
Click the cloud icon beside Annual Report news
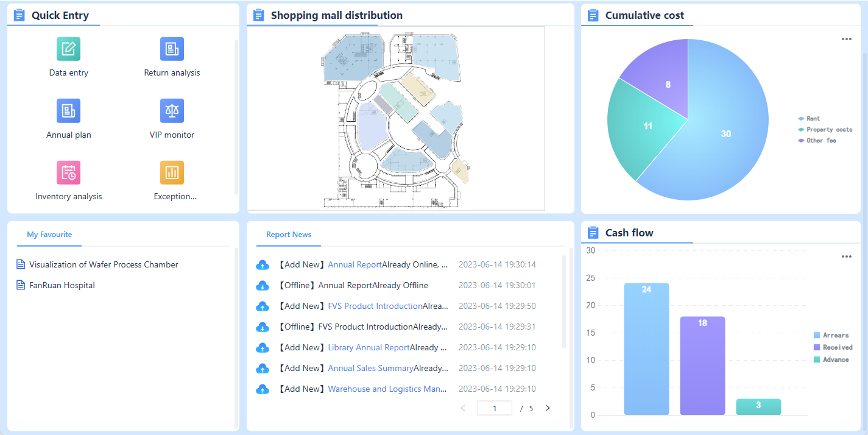coord(263,264)
